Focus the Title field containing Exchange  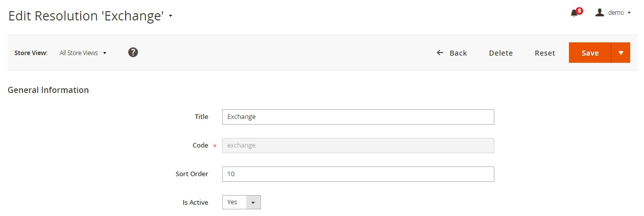point(358,117)
